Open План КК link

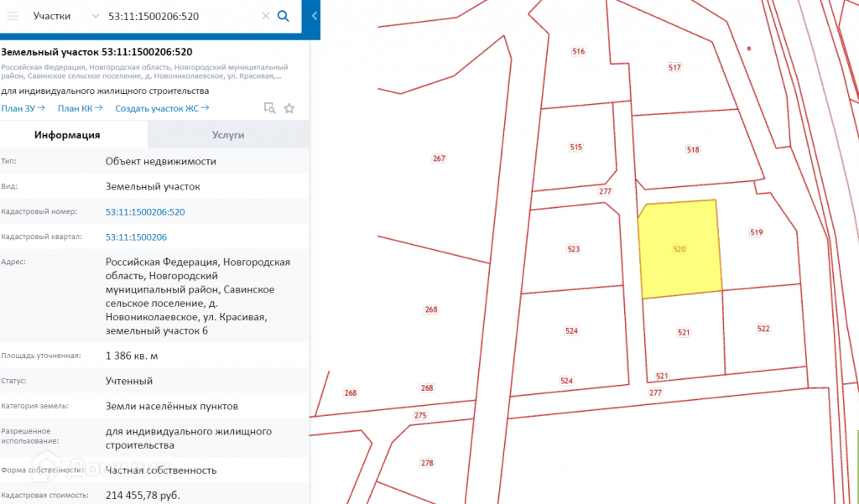tap(80, 108)
